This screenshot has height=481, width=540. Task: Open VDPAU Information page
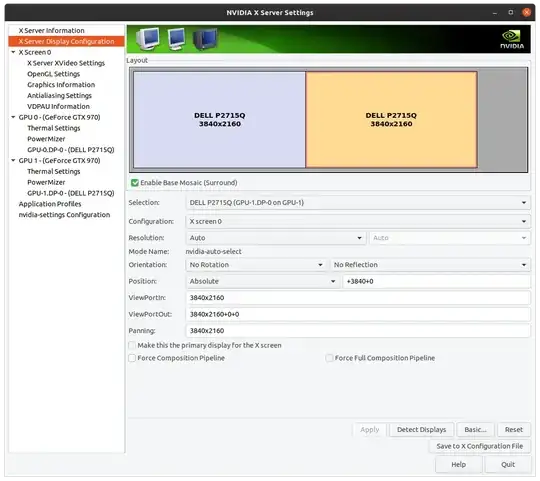(58, 106)
